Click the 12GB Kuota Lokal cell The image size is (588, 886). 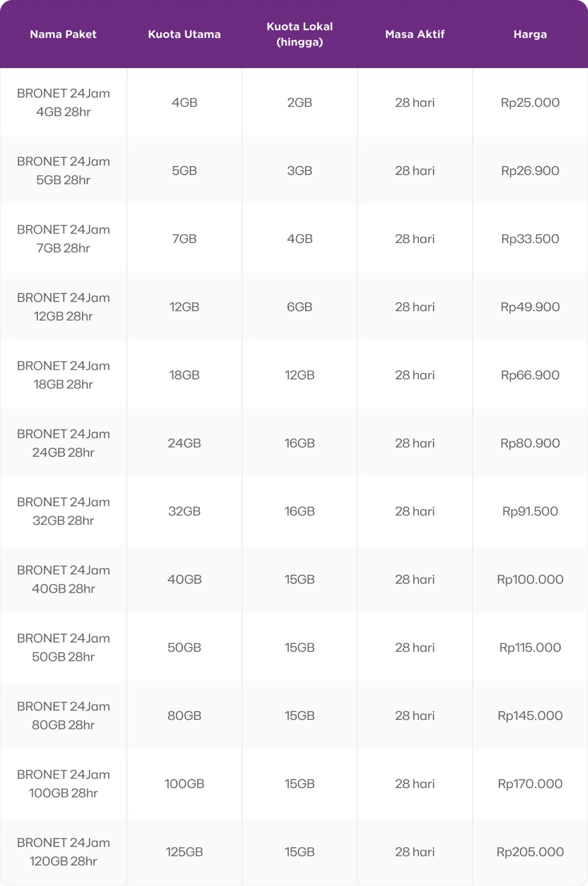pos(299,375)
